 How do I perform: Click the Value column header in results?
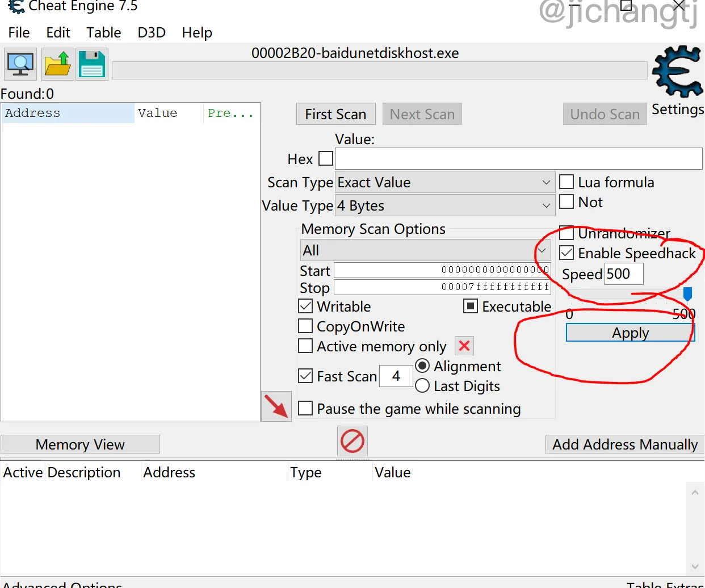tap(169, 113)
